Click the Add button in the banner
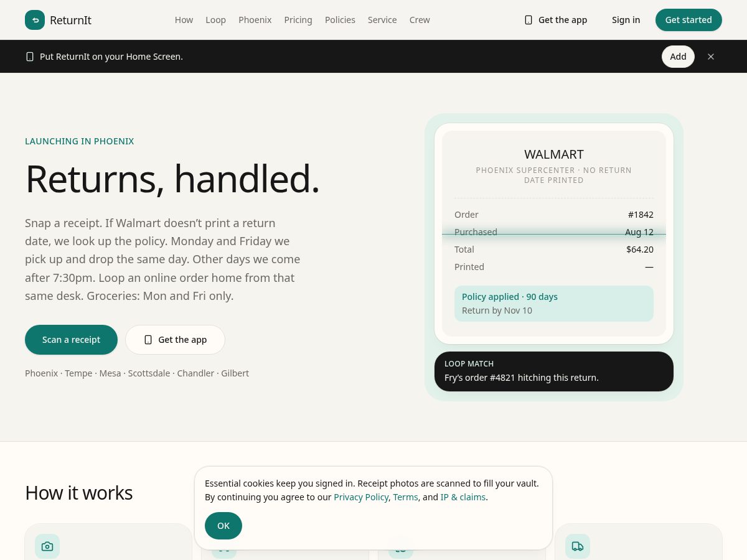Screen dimensions: 747x560 (x=678, y=57)
